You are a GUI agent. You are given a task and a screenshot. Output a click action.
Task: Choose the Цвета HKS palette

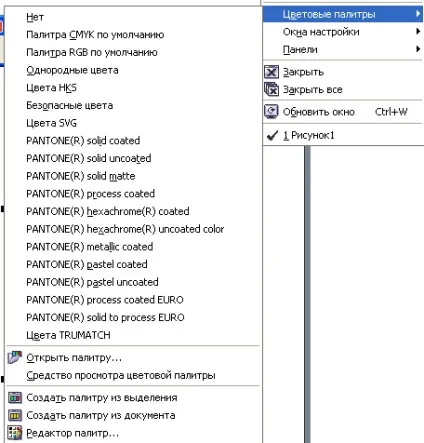pyautogui.click(x=133, y=88)
